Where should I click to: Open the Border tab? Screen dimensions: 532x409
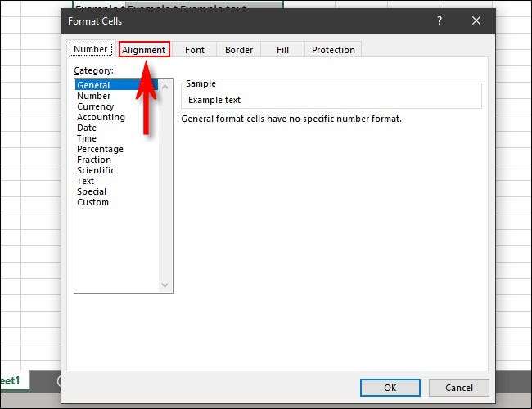pyautogui.click(x=239, y=50)
